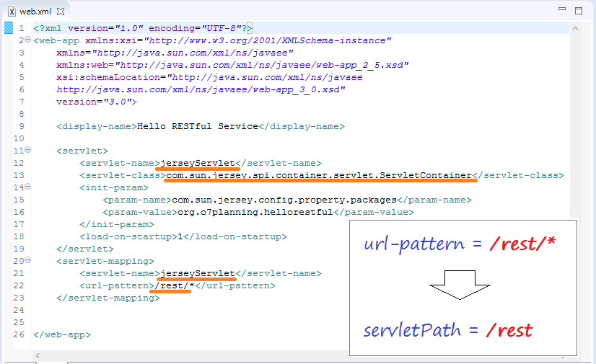Click 'org.o7planning.hellorestful' param value
The image size is (596, 364).
255,212
